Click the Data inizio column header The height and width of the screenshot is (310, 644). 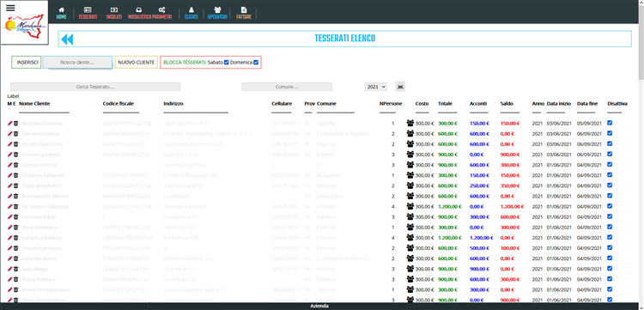point(559,104)
